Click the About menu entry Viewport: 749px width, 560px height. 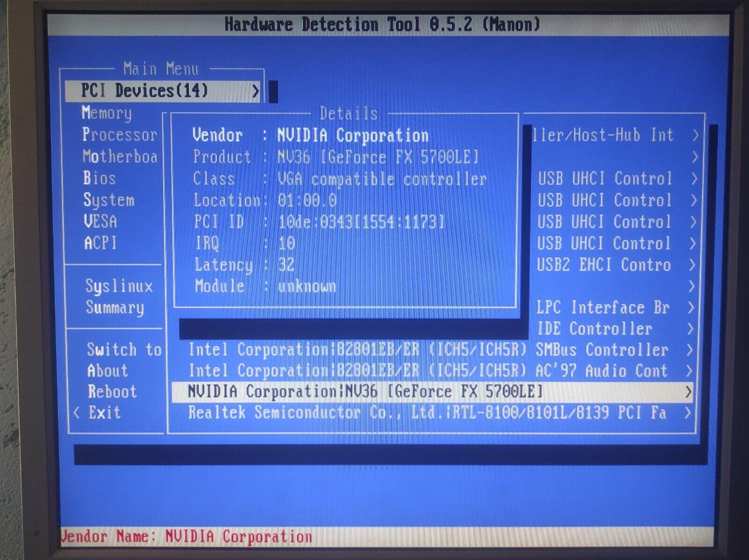coord(107,371)
